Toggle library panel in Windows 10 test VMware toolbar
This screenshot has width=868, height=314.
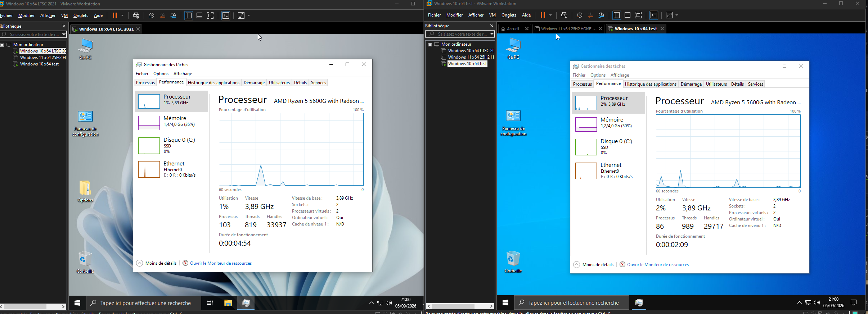pyautogui.click(x=616, y=15)
